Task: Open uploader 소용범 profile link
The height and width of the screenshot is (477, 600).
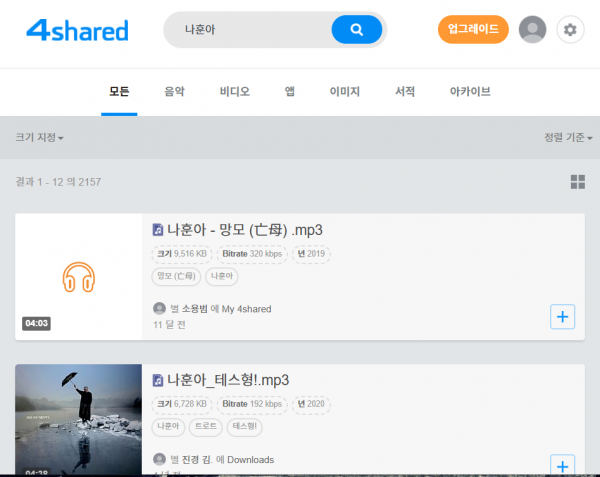Action: (x=194, y=309)
